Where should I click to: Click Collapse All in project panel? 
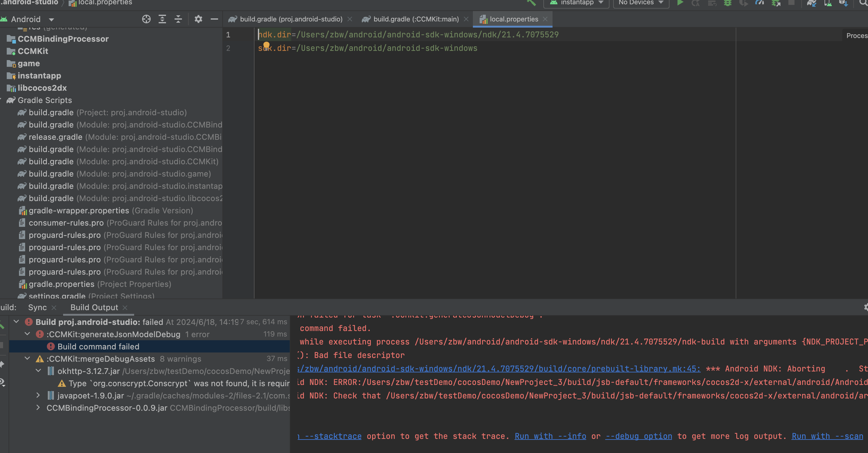pyautogui.click(x=178, y=19)
